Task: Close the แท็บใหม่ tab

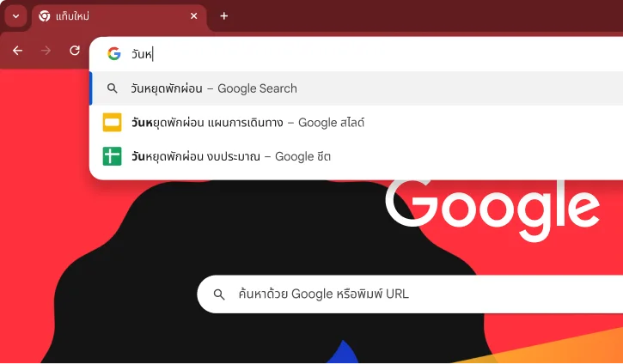Action: pyautogui.click(x=194, y=15)
